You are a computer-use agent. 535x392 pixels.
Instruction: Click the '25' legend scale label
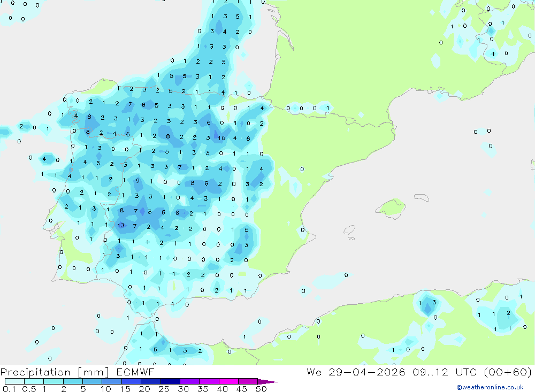164,389
